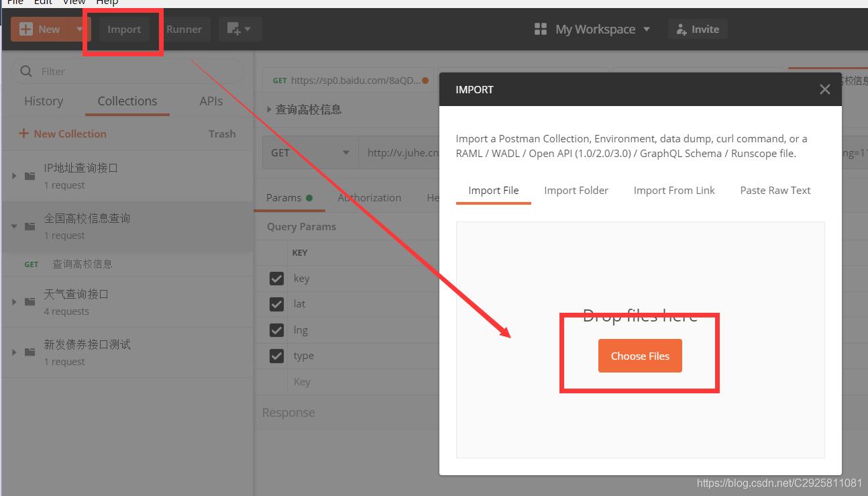
Task: Click the Import button in toolbar
Action: coord(124,29)
